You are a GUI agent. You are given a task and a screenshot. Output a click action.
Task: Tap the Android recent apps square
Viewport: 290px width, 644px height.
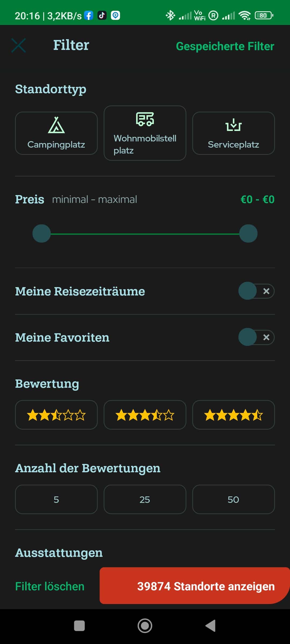tap(79, 626)
